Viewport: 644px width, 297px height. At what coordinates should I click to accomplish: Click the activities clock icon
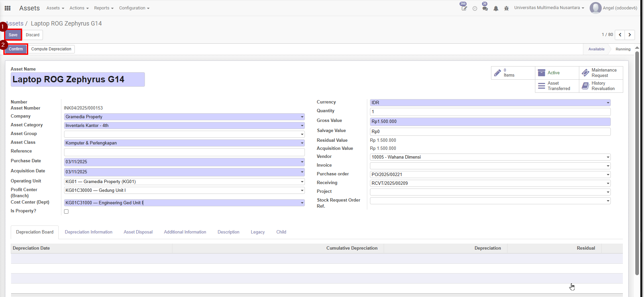(x=475, y=8)
